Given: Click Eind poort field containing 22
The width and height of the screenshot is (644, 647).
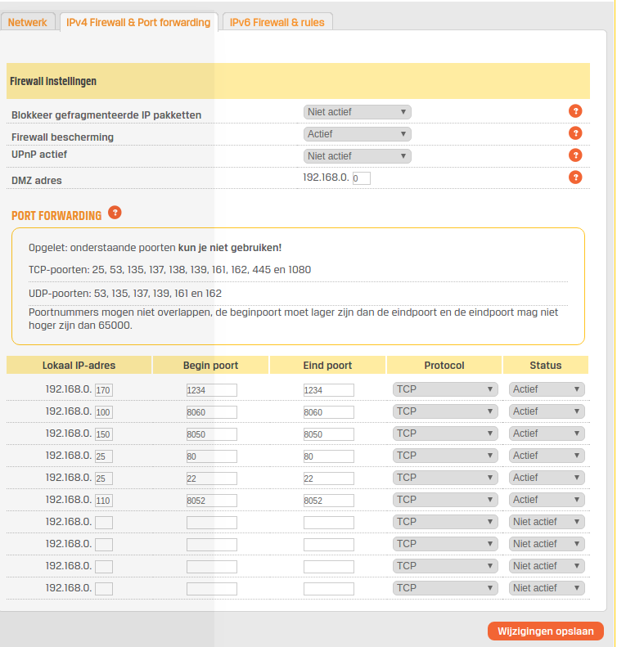Looking at the screenshot, I should 328,479.
